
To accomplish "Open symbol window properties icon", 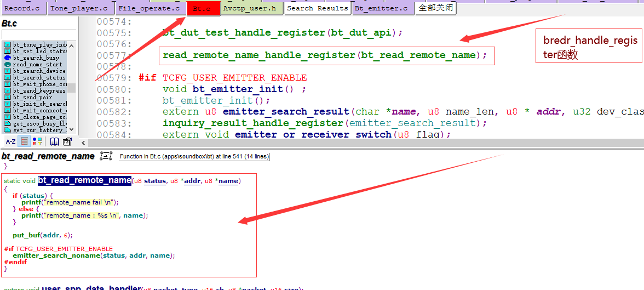I will point(67,141).
